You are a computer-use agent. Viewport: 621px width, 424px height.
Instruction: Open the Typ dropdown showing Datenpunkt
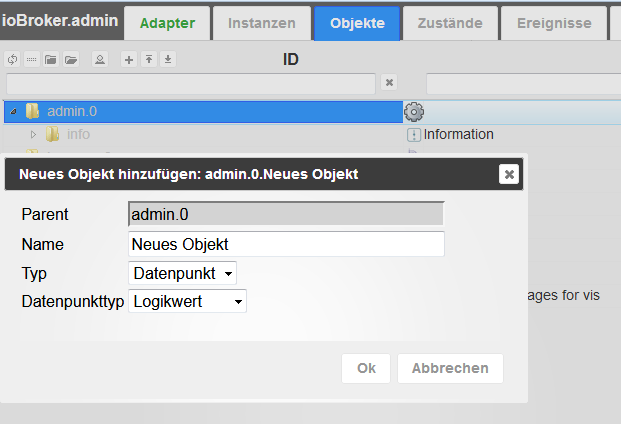(183, 273)
